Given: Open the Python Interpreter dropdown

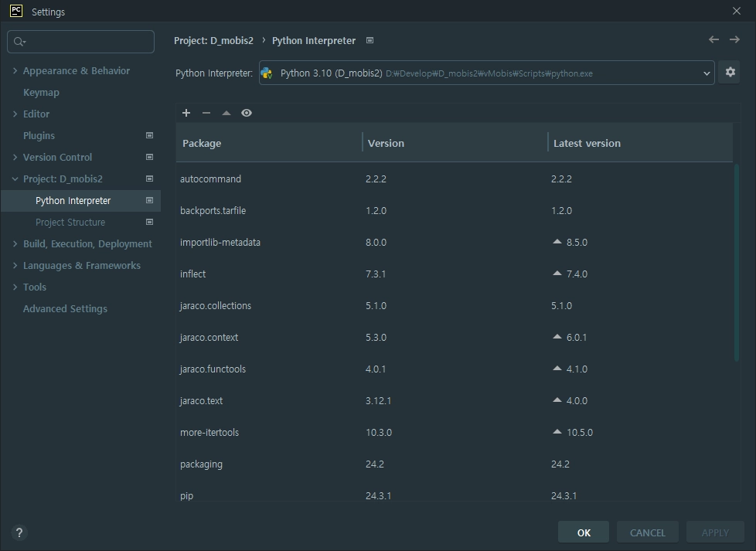Looking at the screenshot, I should [486, 73].
